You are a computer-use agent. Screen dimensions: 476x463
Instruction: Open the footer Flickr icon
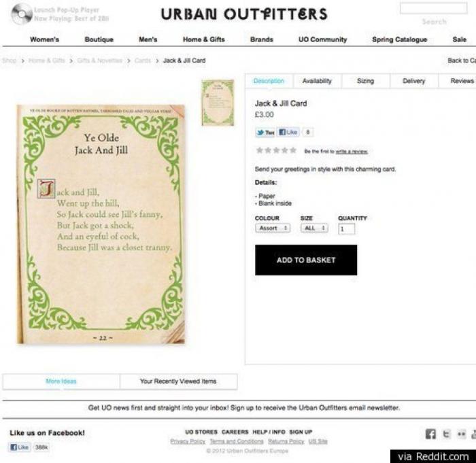pyautogui.click(x=462, y=434)
